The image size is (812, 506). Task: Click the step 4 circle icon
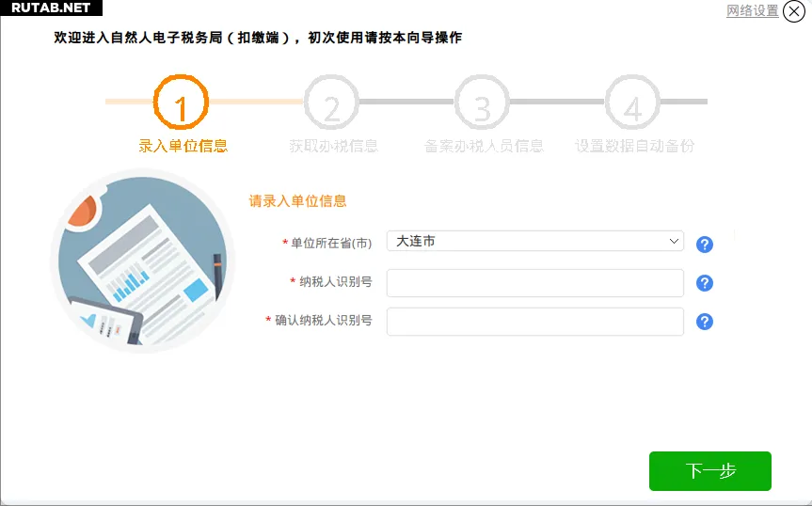click(632, 102)
